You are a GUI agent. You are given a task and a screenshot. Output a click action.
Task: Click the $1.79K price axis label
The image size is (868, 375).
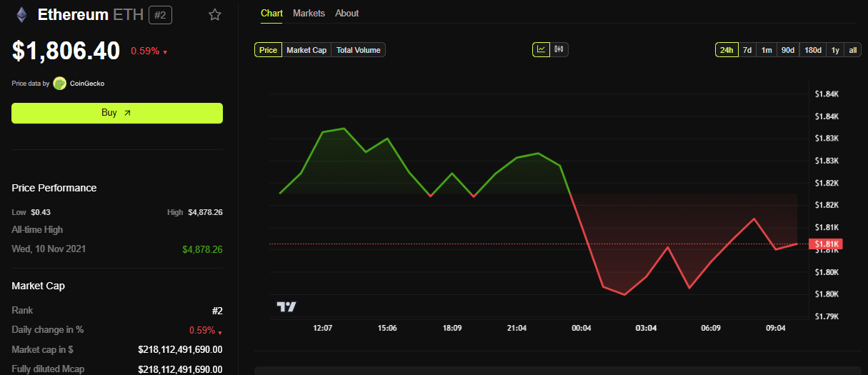tap(827, 316)
